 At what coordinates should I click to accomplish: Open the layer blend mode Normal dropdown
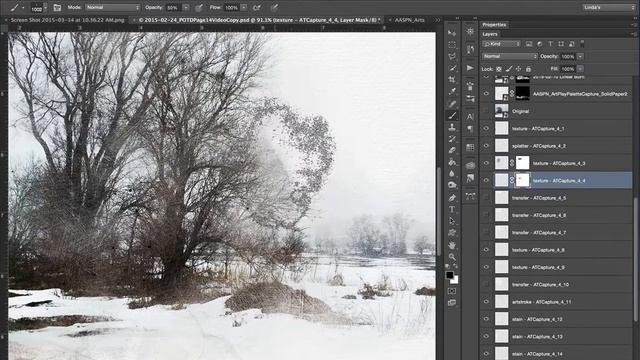pyautogui.click(x=509, y=56)
